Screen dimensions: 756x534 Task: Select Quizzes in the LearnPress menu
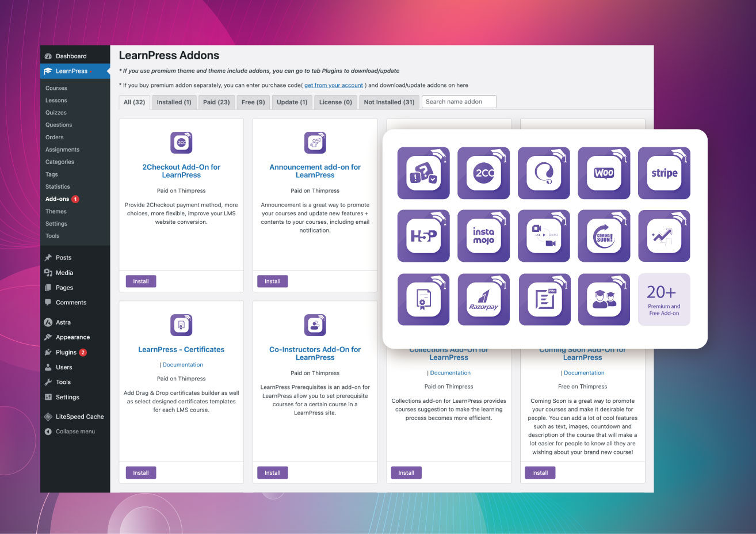click(x=55, y=112)
